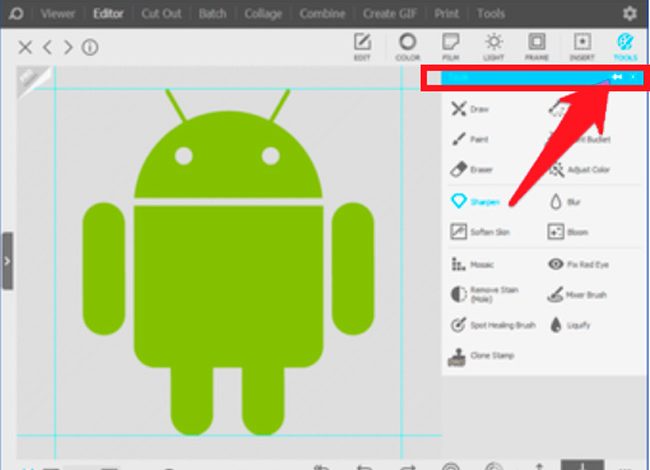Select the Clone Stamp tool
650x470 pixels.
coord(481,356)
